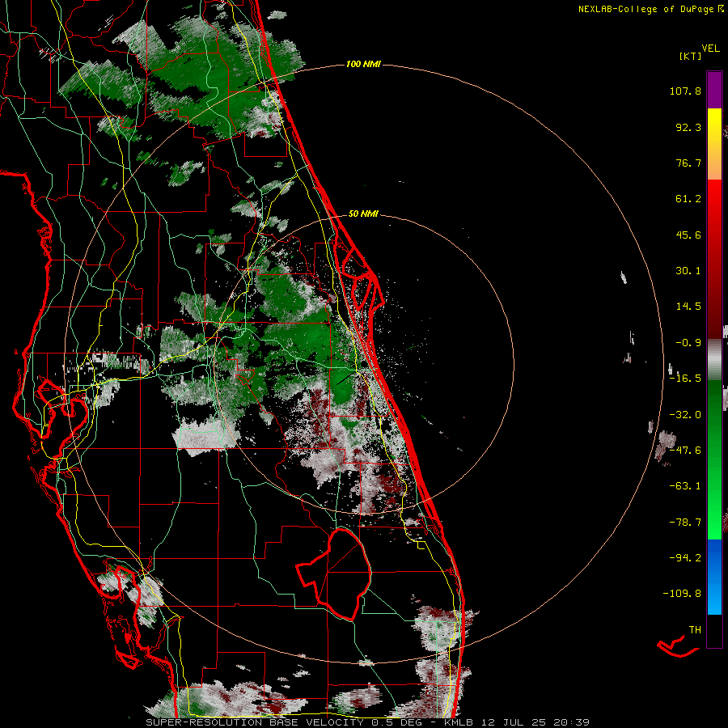Select the 14.5 velocity scale value
The image size is (728, 728).
tap(688, 307)
